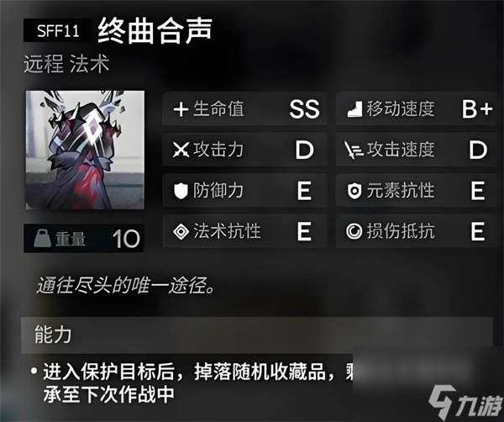Select the 远程 法术 attack type label
The image size is (504, 422).
pyautogui.click(x=66, y=64)
